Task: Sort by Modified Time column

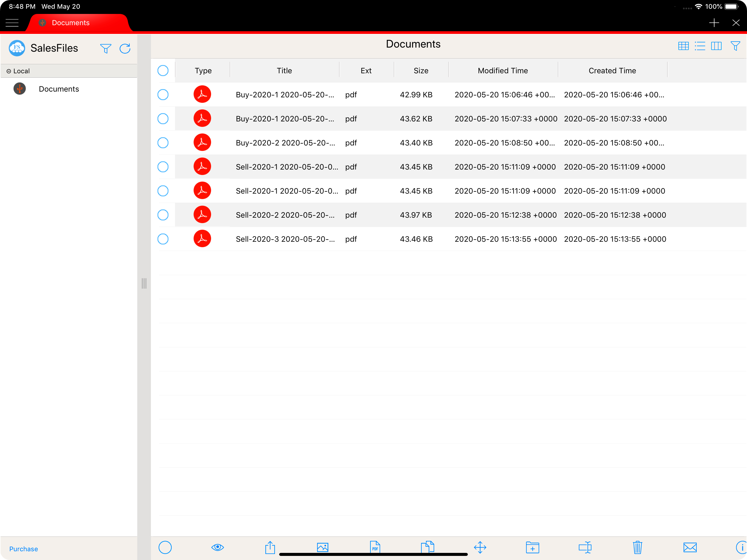Action: [x=503, y=71]
